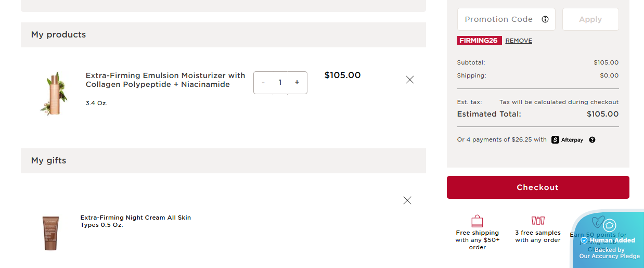Click the promotion code info icon
The width and height of the screenshot is (644, 268).
click(x=545, y=19)
